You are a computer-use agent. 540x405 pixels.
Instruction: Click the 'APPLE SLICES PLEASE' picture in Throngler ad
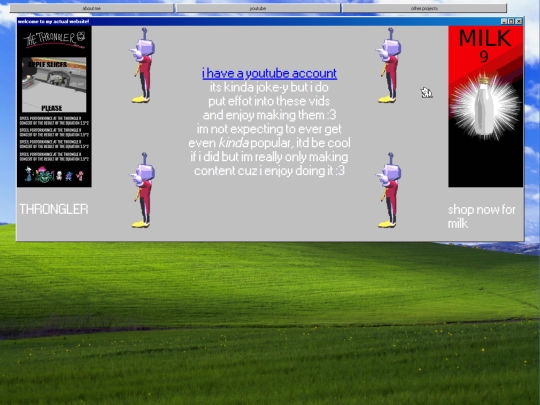pyautogui.click(x=54, y=85)
